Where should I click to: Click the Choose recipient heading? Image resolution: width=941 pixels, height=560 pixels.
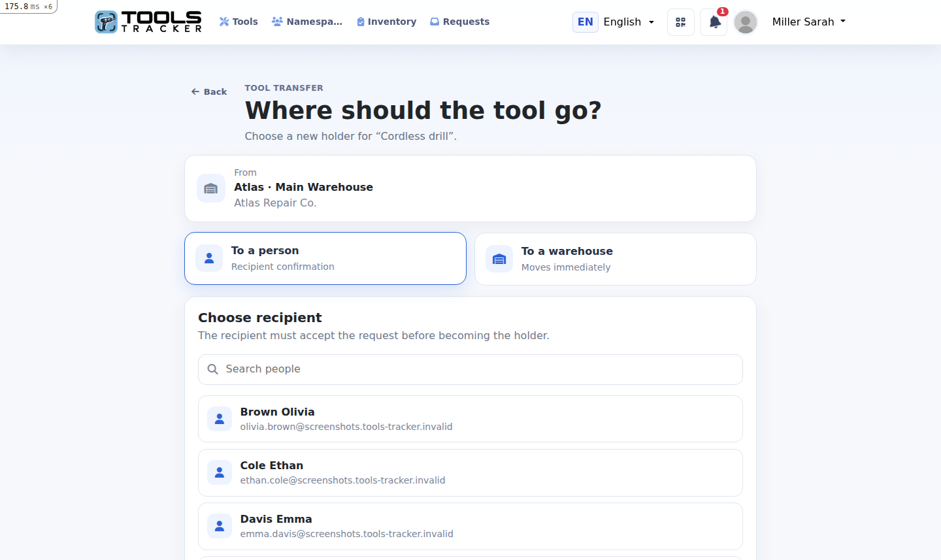[x=260, y=318]
